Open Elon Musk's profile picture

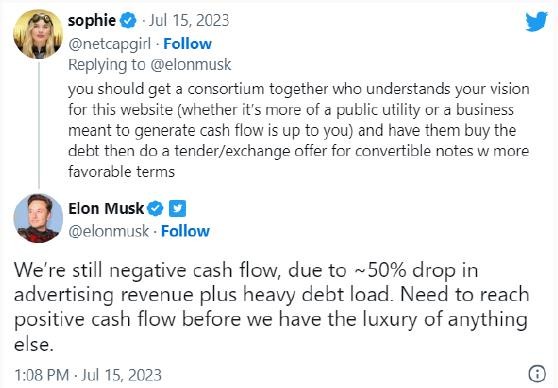pyautogui.click(x=38, y=218)
